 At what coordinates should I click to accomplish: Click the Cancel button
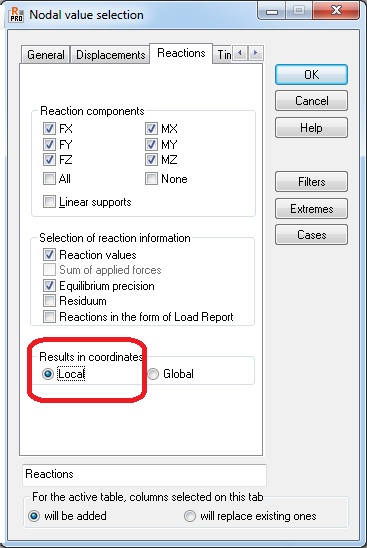click(311, 101)
